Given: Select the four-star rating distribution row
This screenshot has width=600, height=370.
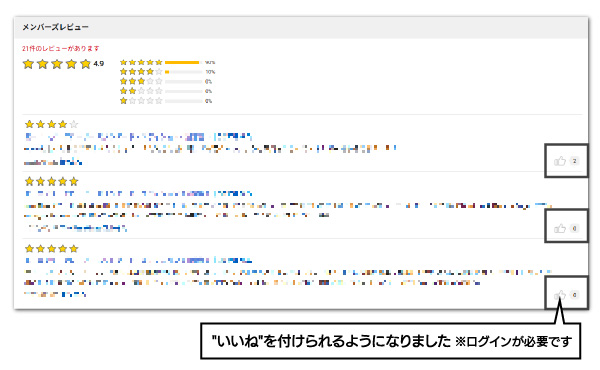Looking at the screenshot, I should [x=168, y=72].
